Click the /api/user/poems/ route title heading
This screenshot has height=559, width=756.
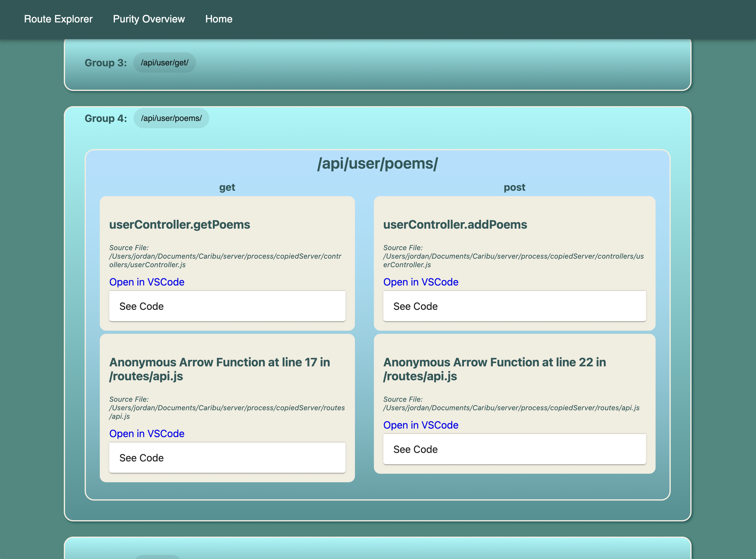pos(377,164)
